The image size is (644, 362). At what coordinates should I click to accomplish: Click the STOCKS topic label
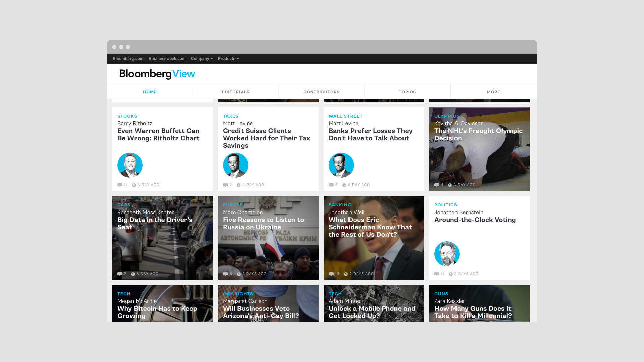[x=127, y=116]
